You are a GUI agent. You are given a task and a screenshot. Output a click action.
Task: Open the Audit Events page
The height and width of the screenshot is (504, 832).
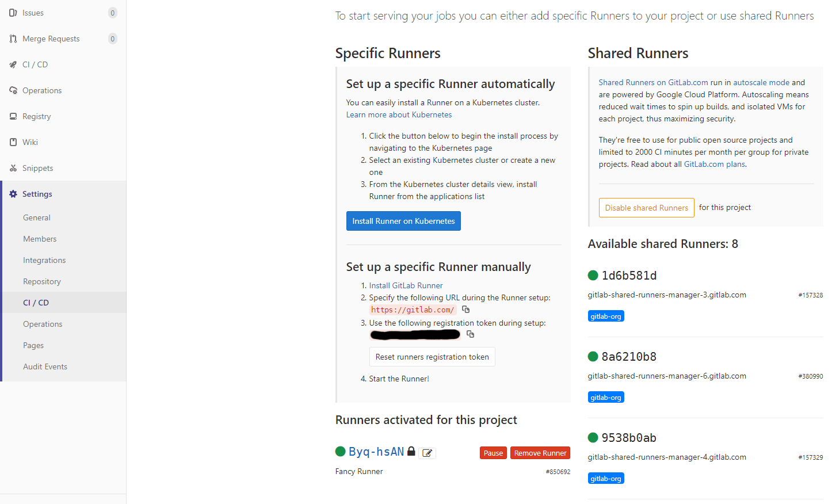point(44,366)
